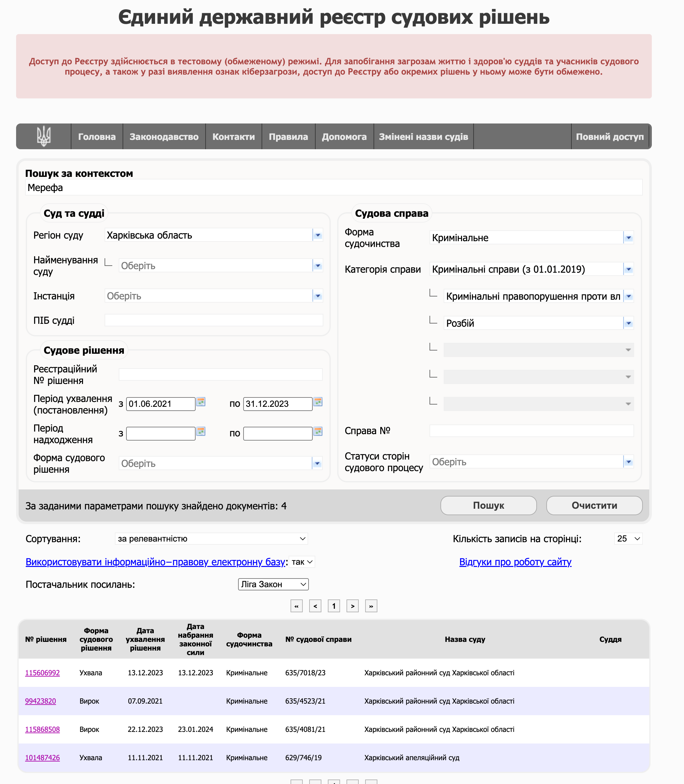Expand the Найменування суду dropdown
Viewport: 684px width, 784px height.
[318, 266]
